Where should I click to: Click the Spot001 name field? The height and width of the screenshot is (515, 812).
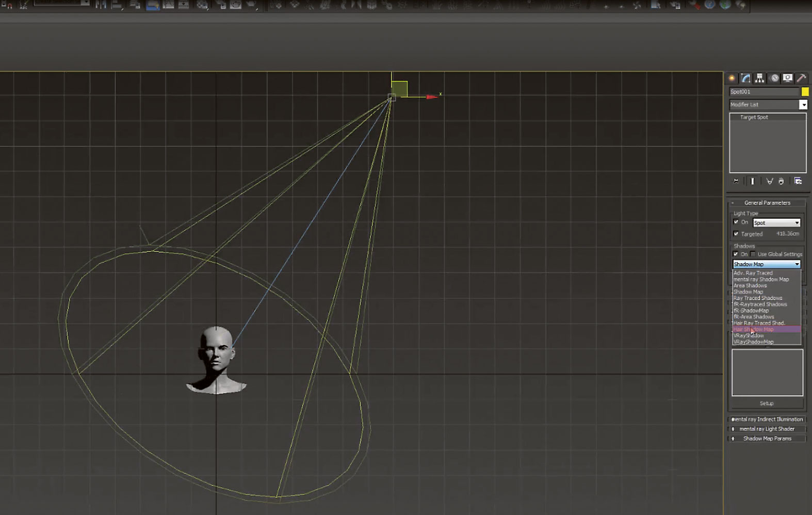pyautogui.click(x=764, y=92)
